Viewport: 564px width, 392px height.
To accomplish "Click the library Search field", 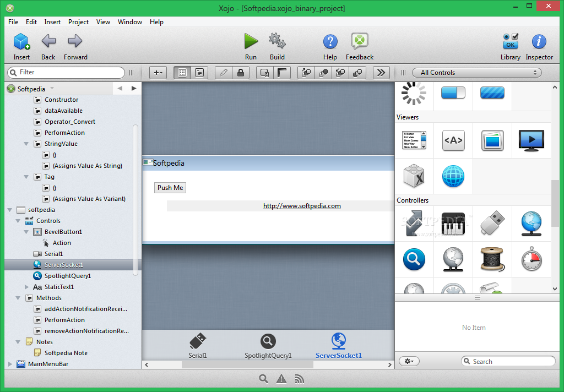I will [508, 361].
